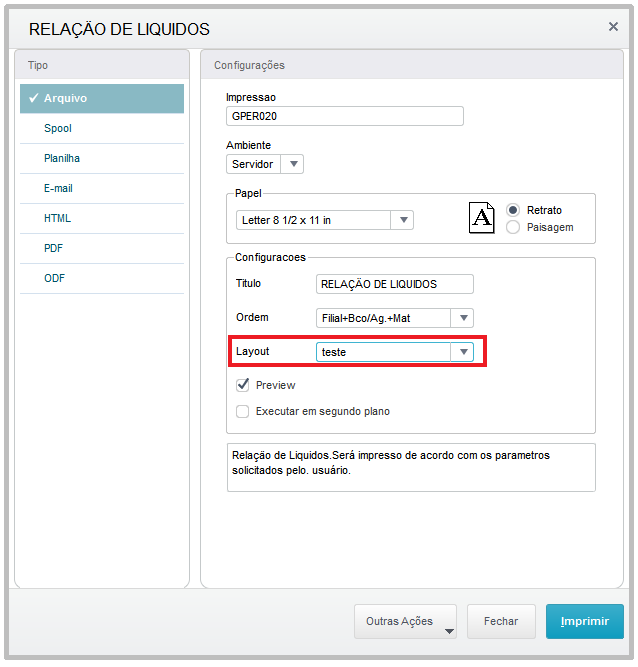The height and width of the screenshot is (667, 638).
Task: Click the report description text box
Action: pyautogui.click(x=411, y=467)
